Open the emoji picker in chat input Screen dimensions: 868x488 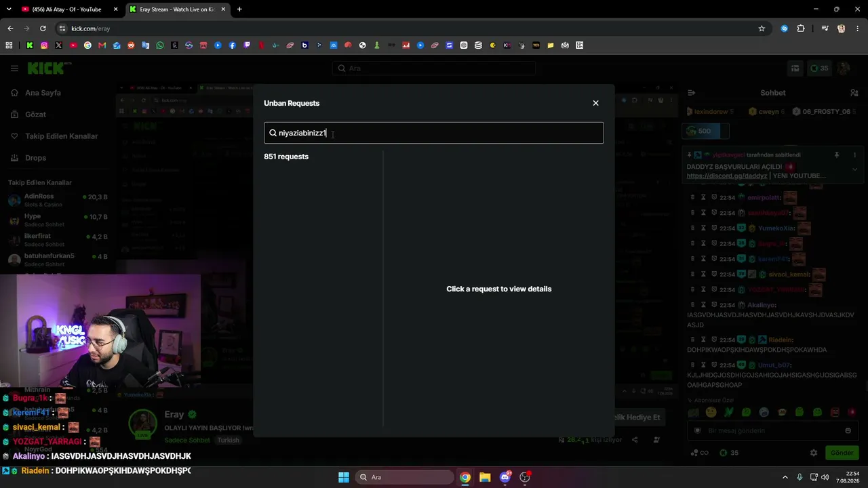pyautogui.click(x=848, y=430)
